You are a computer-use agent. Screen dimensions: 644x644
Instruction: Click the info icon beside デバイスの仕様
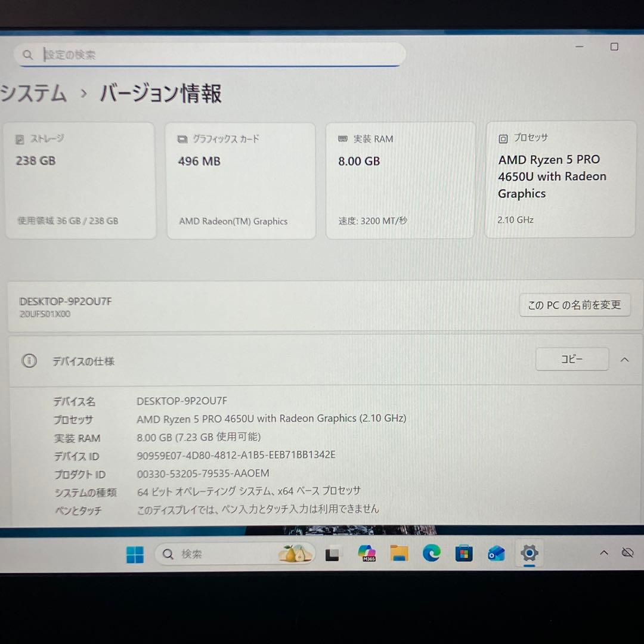(x=29, y=361)
